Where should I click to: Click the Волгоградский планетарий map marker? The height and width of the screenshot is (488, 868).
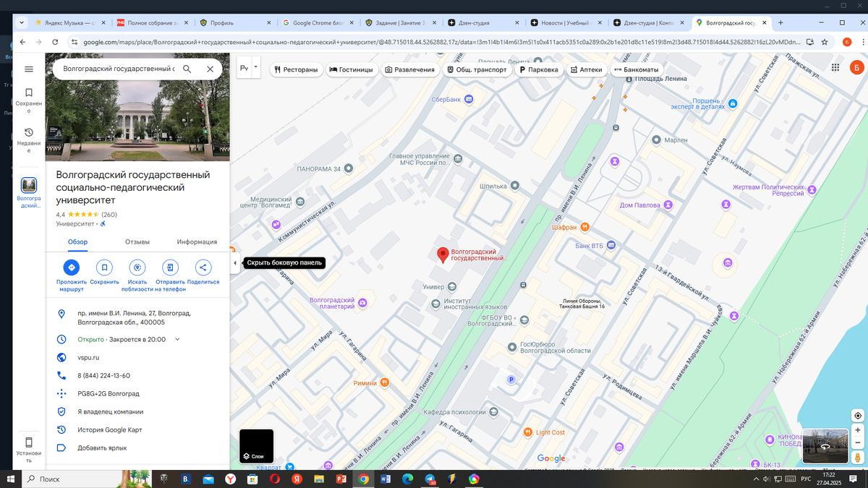coord(362,303)
